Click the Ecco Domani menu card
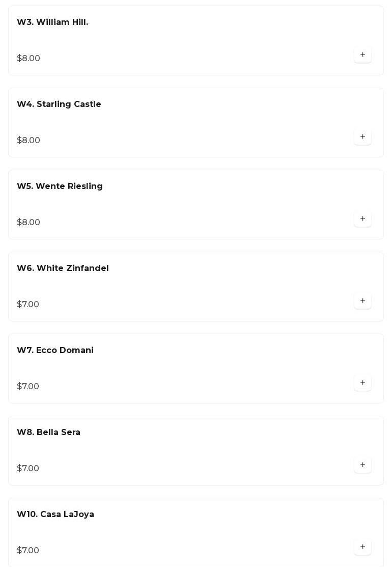This screenshot has width=392, height=567. click(196, 369)
